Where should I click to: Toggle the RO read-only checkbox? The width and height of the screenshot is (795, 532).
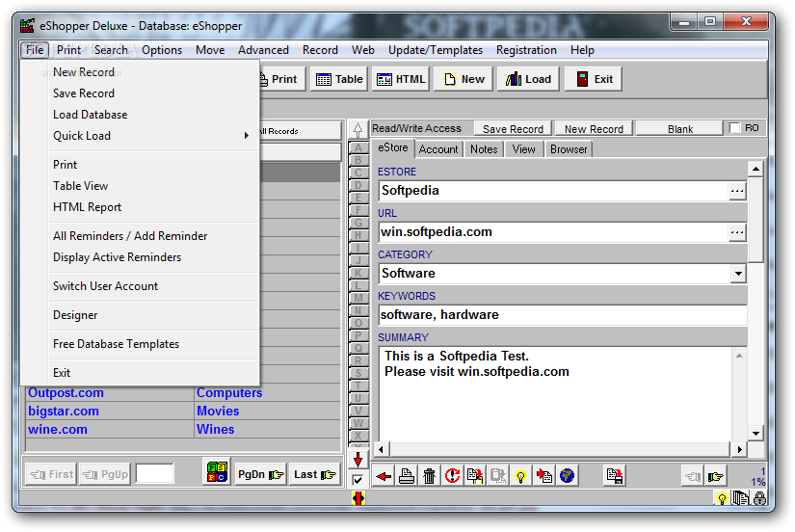pos(734,128)
